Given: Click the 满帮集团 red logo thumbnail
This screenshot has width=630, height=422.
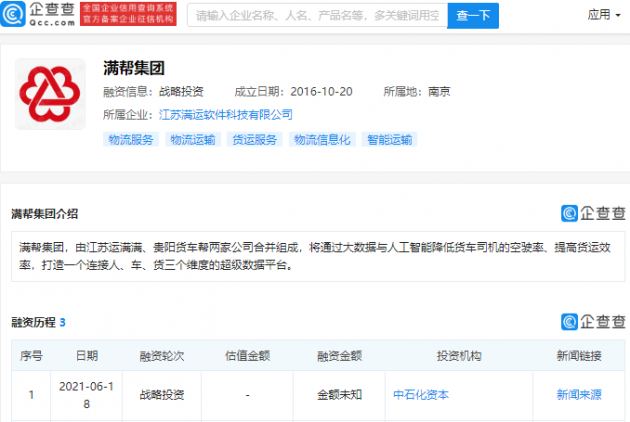Looking at the screenshot, I should tap(50, 94).
